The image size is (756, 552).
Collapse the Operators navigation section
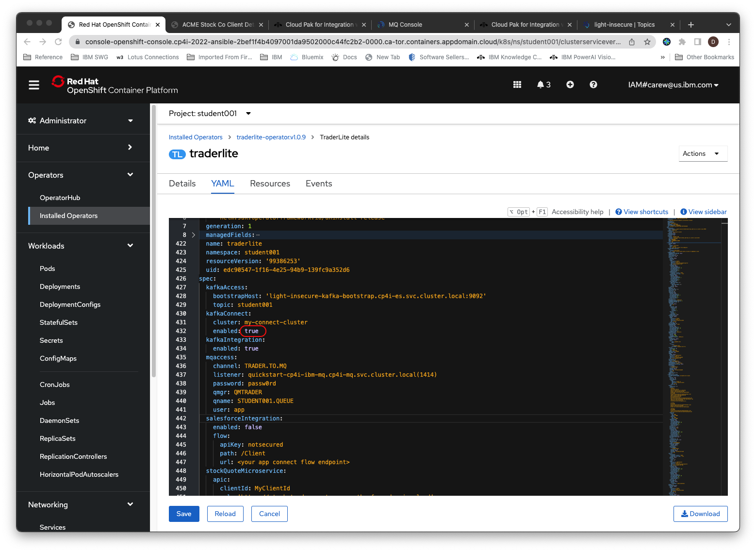click(x=81, y=175)
